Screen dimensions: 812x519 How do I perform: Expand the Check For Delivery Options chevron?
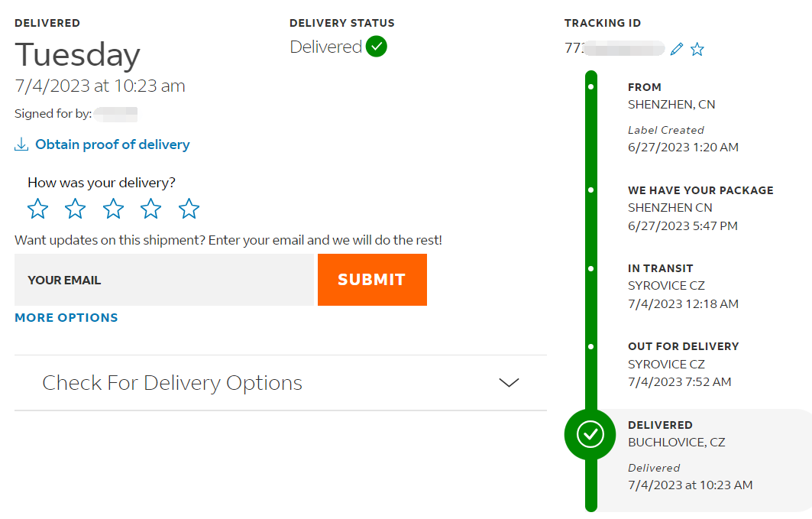tap(509, 383)
